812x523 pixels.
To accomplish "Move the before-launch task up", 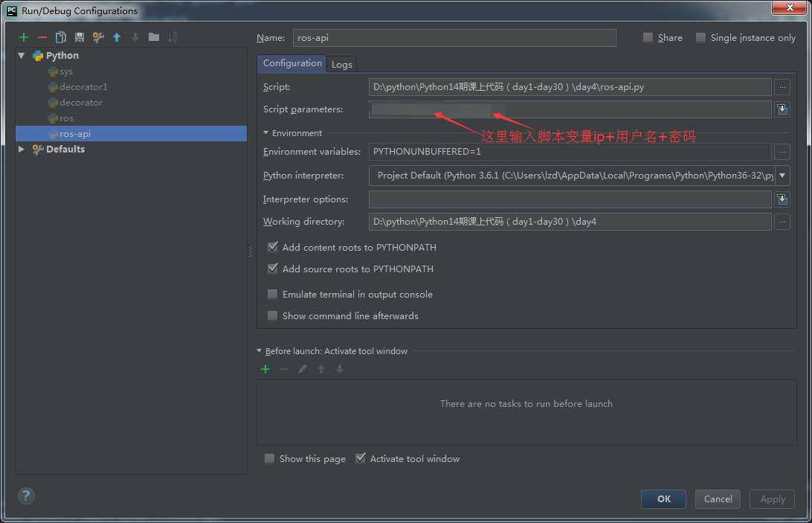I will [x=321, y=369].
